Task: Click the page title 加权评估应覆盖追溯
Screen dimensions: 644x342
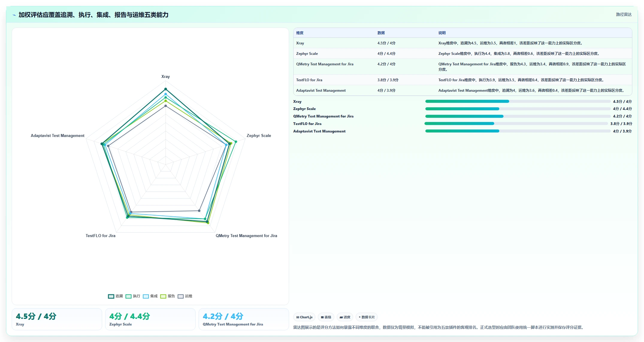Action: point(93,15)
